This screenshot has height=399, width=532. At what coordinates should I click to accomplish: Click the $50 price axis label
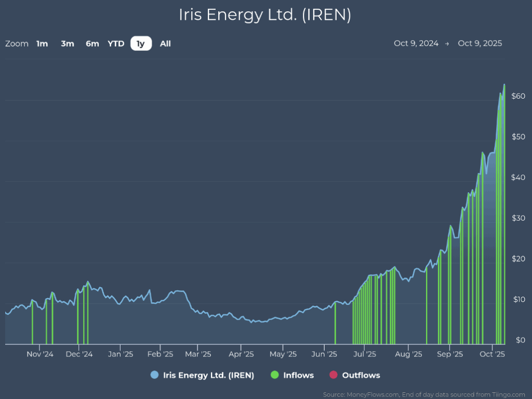pyautogui.click(x=518, y=137)
